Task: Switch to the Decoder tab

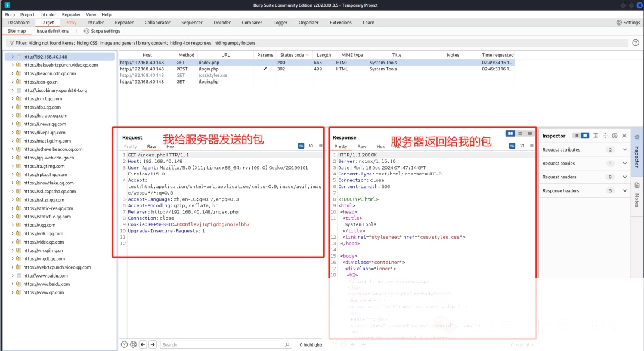Action: pos(222,23)
